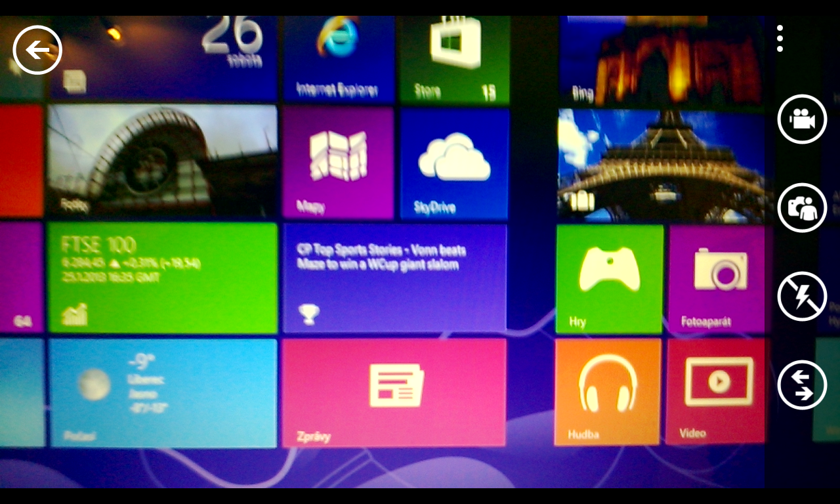Open the arrows settings control

click(x=801, y=385)
